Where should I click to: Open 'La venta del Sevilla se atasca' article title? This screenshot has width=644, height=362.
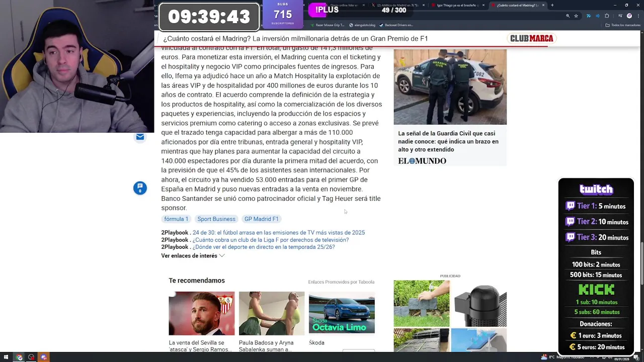pos(200,346)
